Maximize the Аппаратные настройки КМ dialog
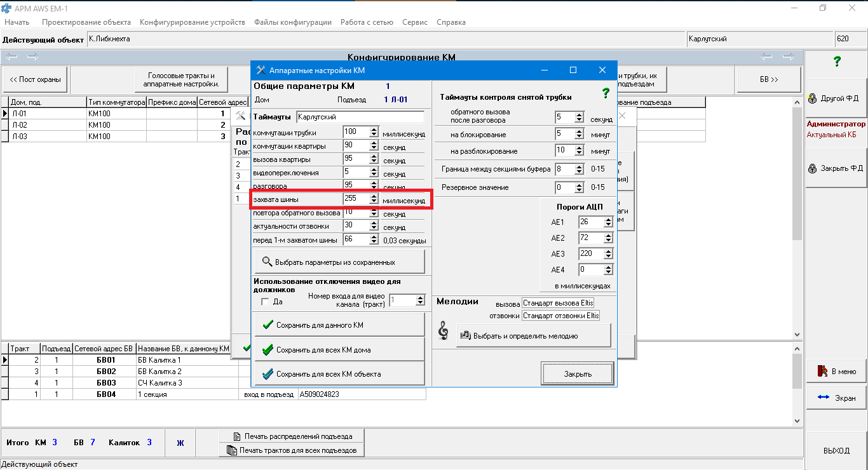This screenshot has height=470, width=868. point(573,70)
